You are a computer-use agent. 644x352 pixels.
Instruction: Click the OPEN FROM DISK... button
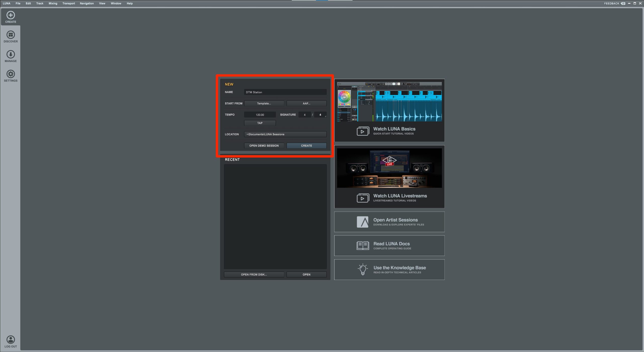(254, 275)
